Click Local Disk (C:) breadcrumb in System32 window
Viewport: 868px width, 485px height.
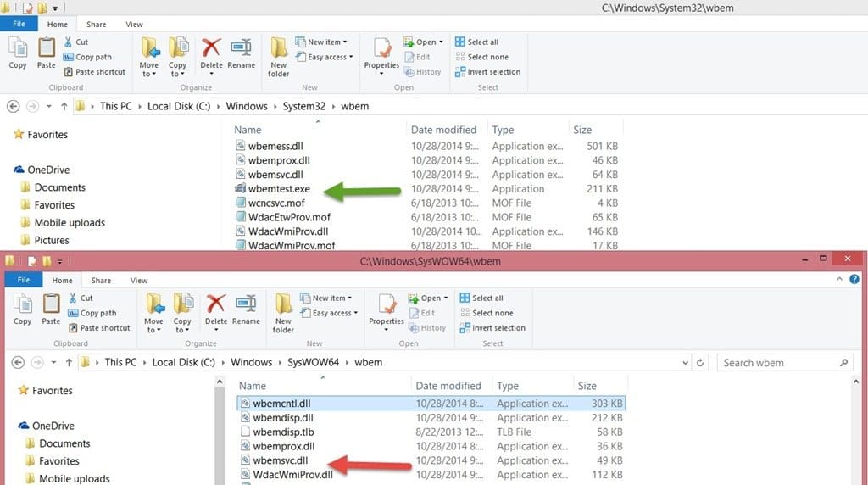click(179, 106)
